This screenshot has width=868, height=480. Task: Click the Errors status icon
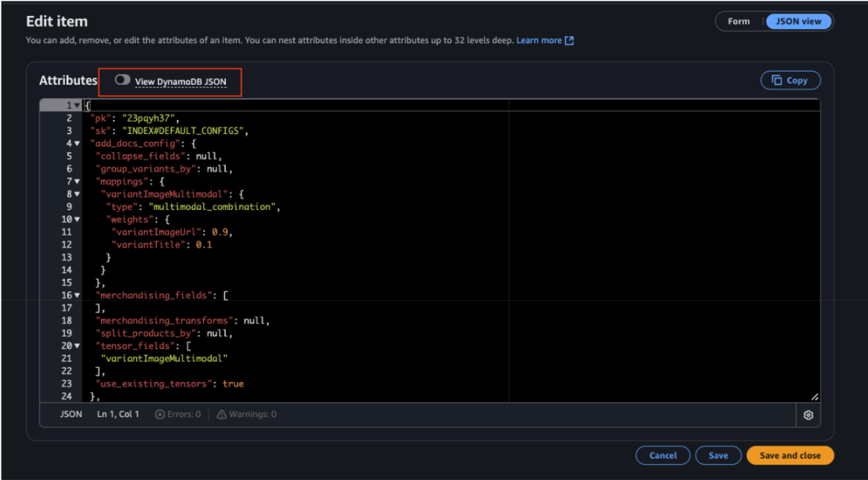159,414
